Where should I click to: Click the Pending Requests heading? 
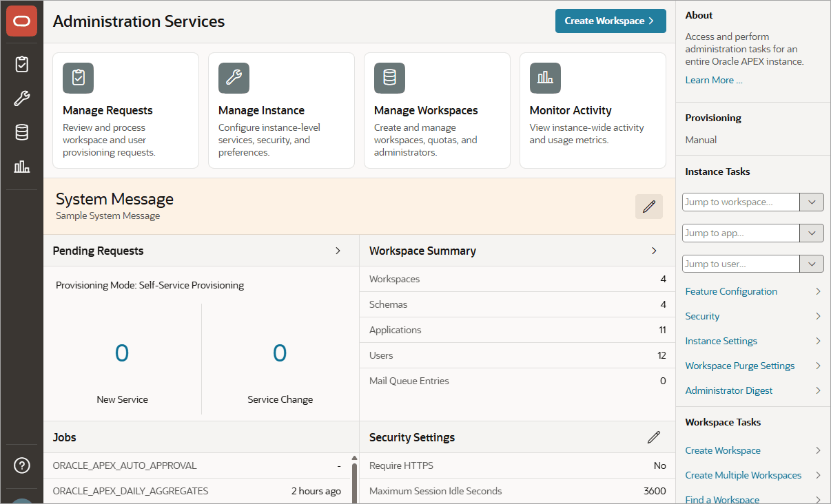(98, 251)
